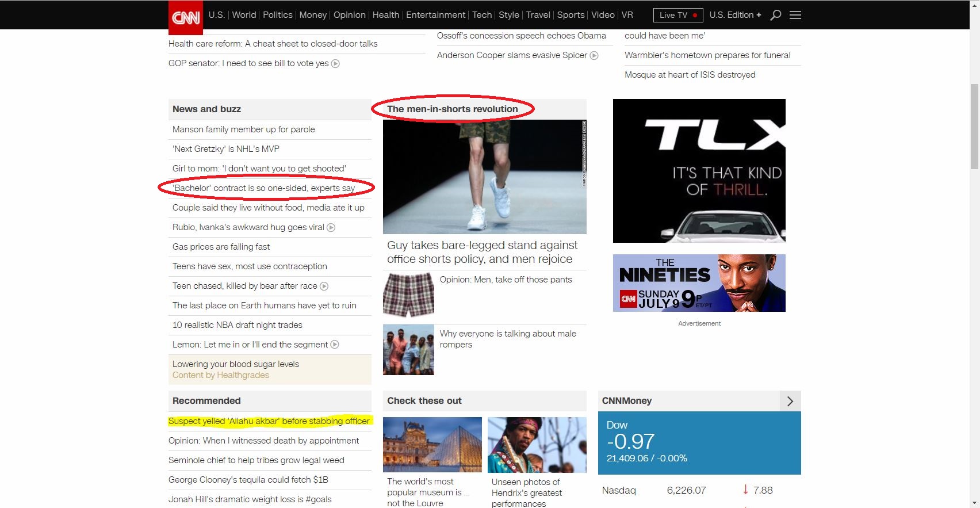Open the TLX car advertisement

pos(699,171)
